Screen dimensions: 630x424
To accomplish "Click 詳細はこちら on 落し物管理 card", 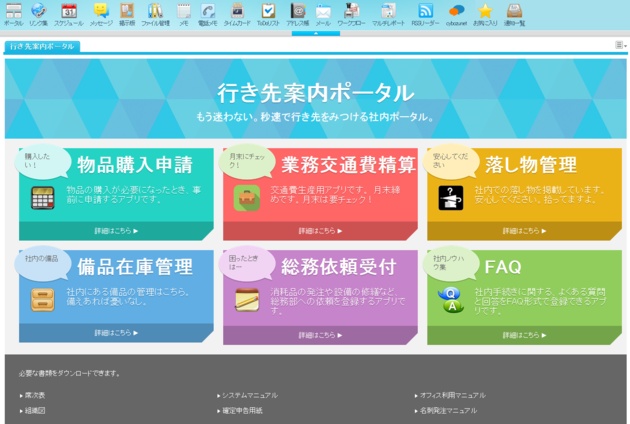I will pos(524,231).
